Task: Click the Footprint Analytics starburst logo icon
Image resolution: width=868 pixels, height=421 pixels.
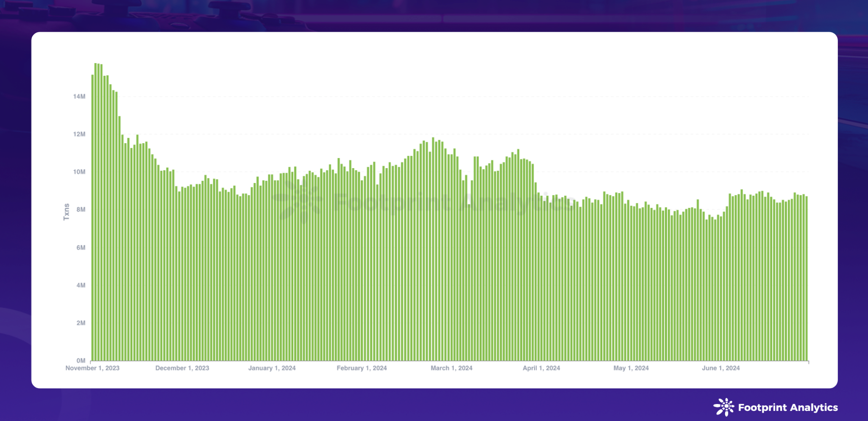Action: (x=724, y=407)
